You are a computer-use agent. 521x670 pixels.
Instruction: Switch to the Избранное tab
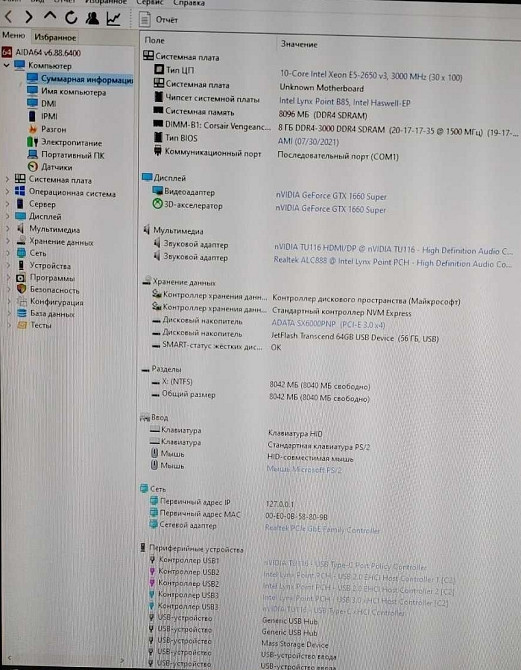pos(55,38)
